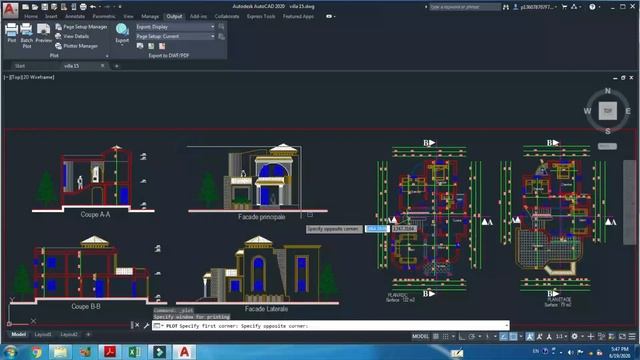This screenshot has width=640, height=360.
Task: Open the AutoCAD application menu logo
Action: [10, 10]
